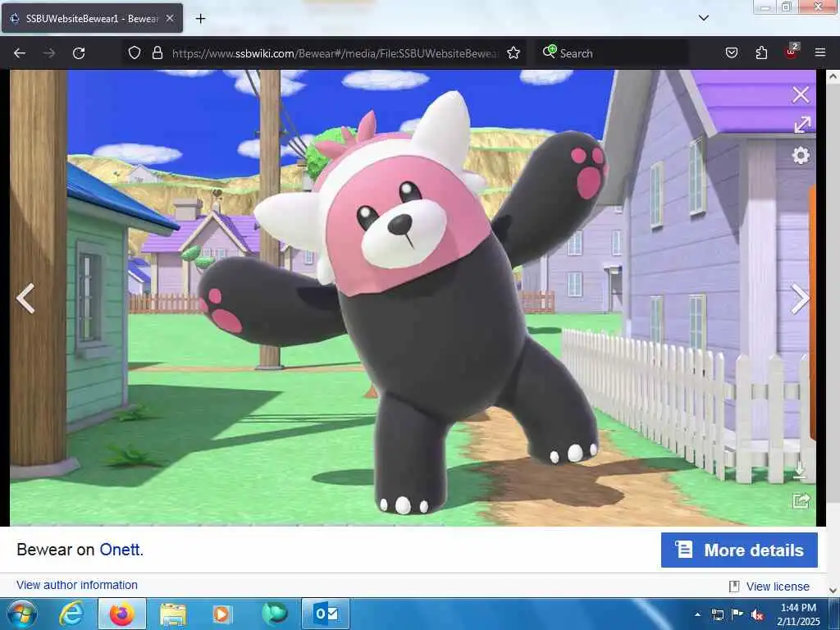Go forward one page

click(48, 53)
